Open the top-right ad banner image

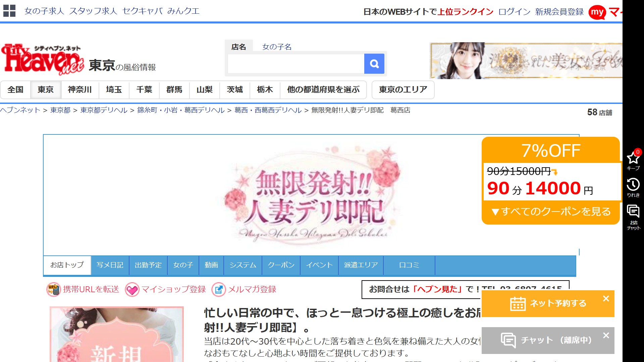tap(526, 61)
